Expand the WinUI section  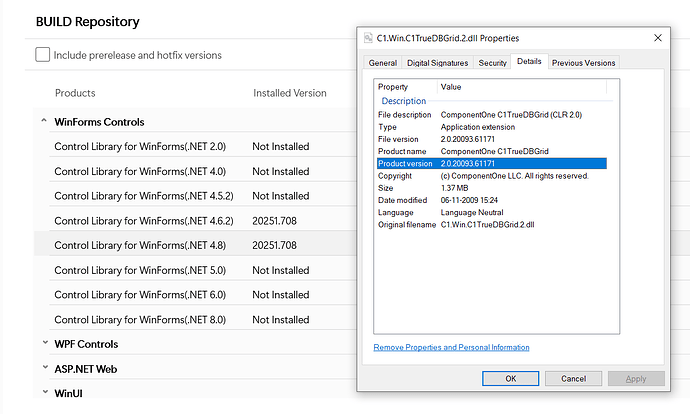click(x=45, y=392)
